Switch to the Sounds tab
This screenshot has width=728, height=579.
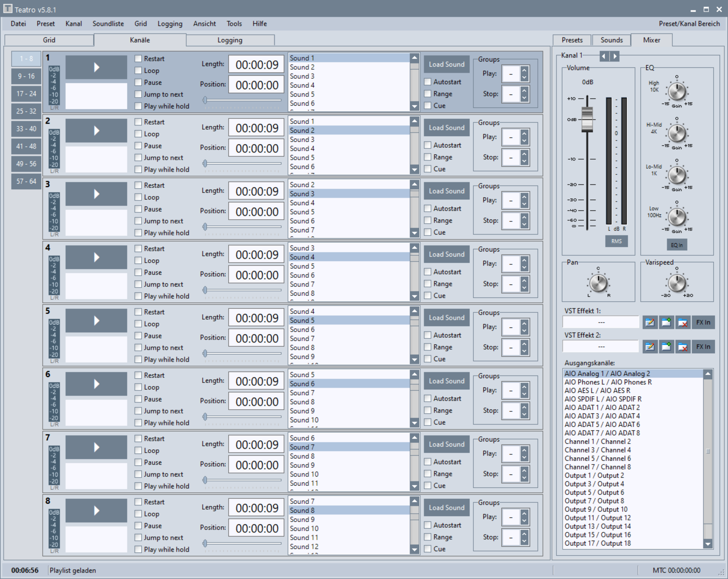click(611, 40)
